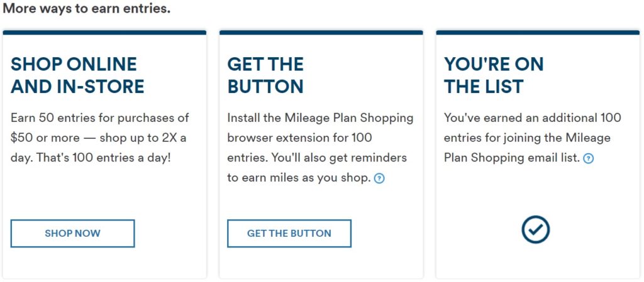Select the "Shop Online and In-Store" heading
The image size is (644, 282).
pyautogui.click(x=77, y=75)
